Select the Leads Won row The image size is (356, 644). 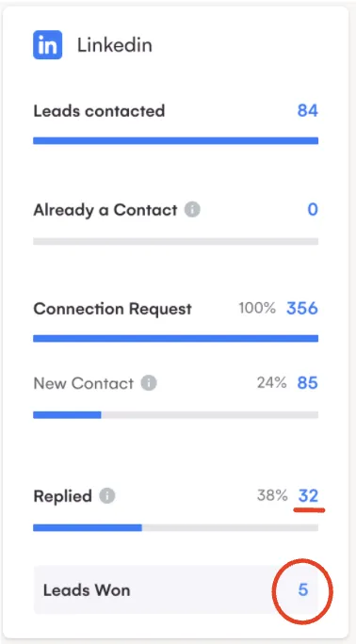tap(176, 589)
